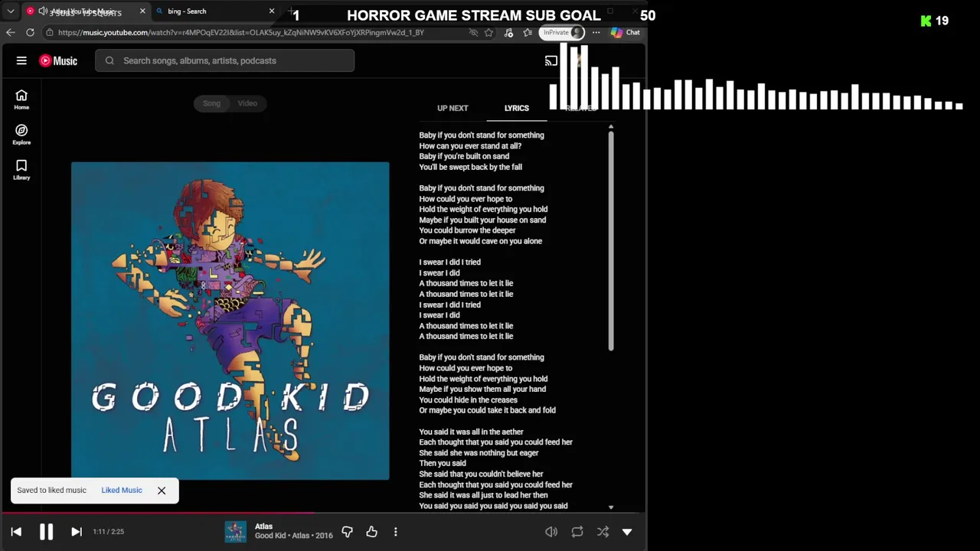Collapse the player page arrow
The width and height of the screenshot is (980, 551).
[x=627, y=532]
